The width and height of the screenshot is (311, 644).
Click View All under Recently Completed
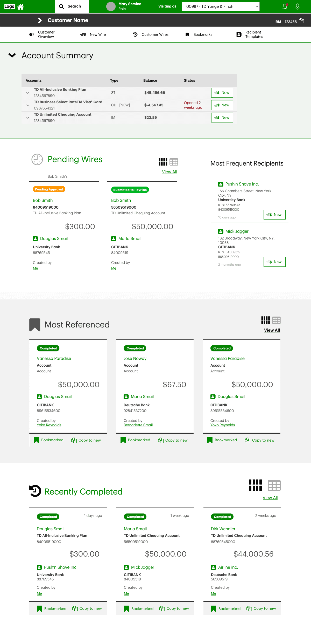click(270, 498)
